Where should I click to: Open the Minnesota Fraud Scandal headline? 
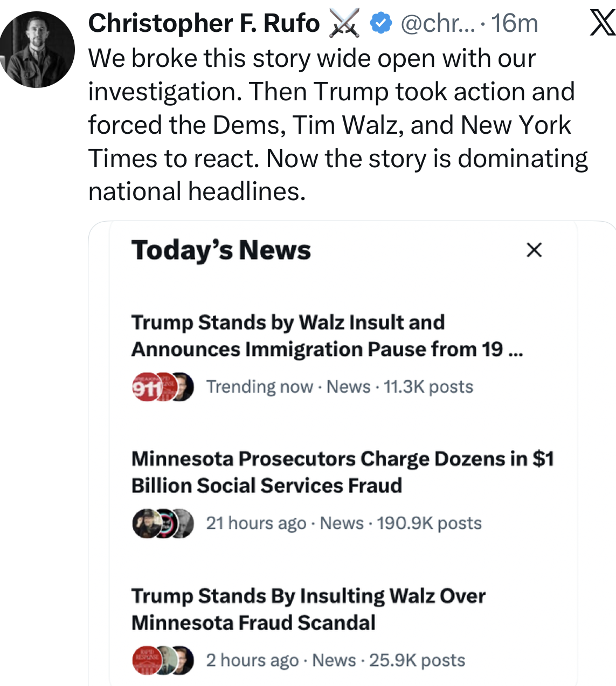pyautogui.click(x=308, y=609)
